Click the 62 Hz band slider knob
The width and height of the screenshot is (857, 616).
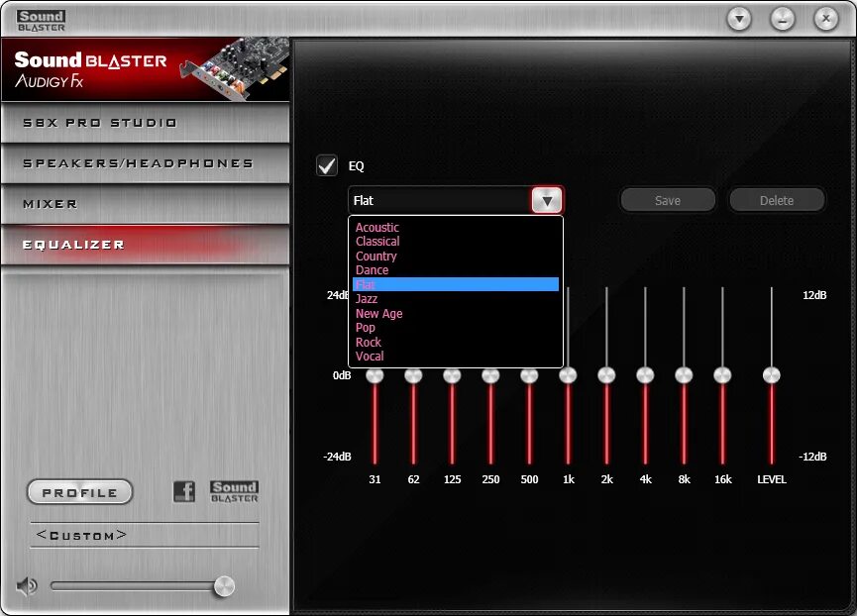coord(413,375)
